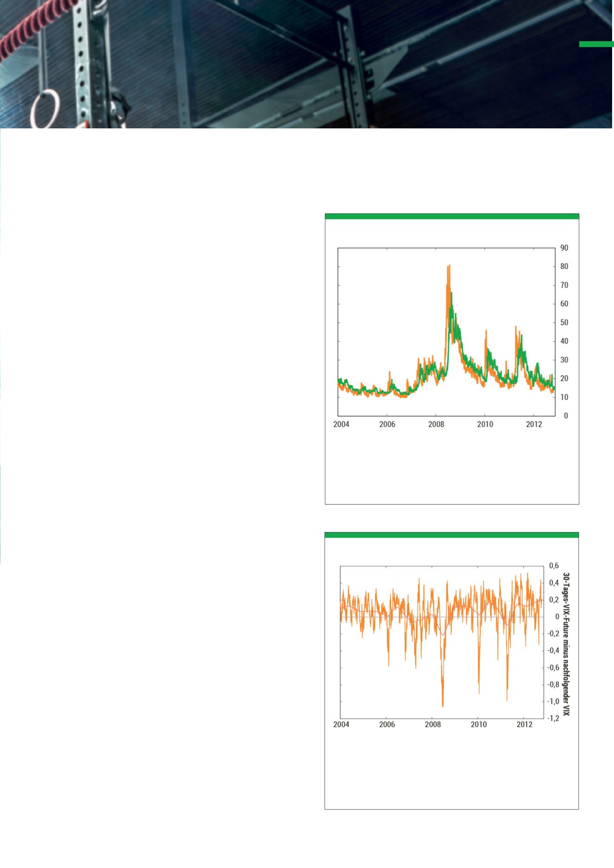The image size is (614, 868).
Task: Click the 70 axis value
Action: (x=564, y=286)
